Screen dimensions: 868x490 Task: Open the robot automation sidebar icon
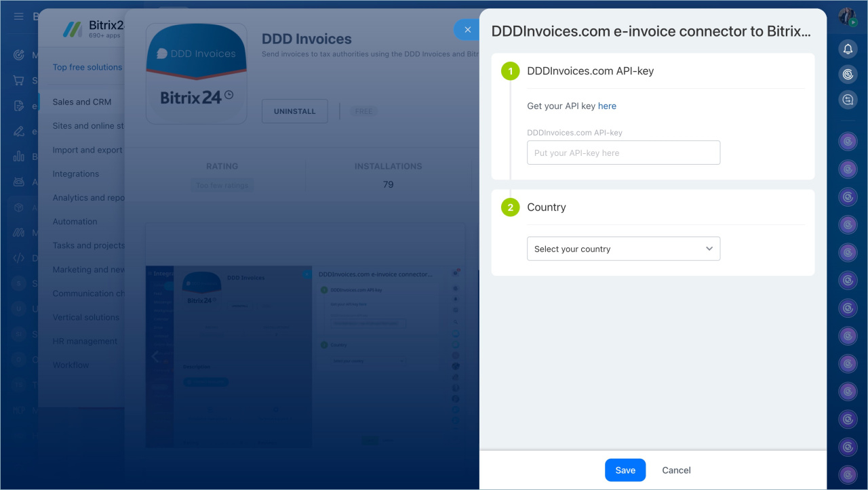pos(18,182)
